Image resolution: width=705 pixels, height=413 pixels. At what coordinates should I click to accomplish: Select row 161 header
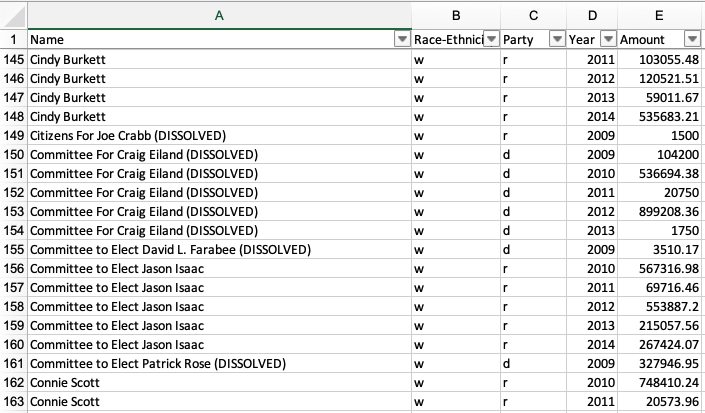click(13, 363)
